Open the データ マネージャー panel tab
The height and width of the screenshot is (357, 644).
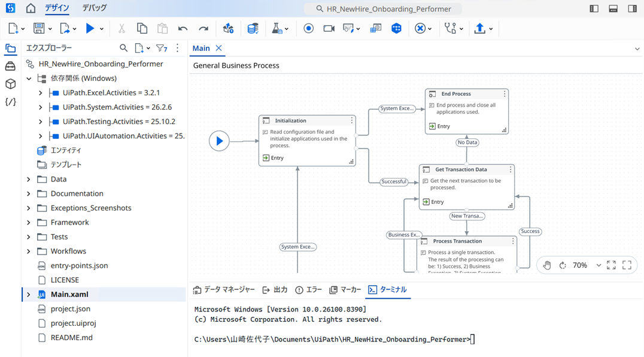tap(224, 290)
